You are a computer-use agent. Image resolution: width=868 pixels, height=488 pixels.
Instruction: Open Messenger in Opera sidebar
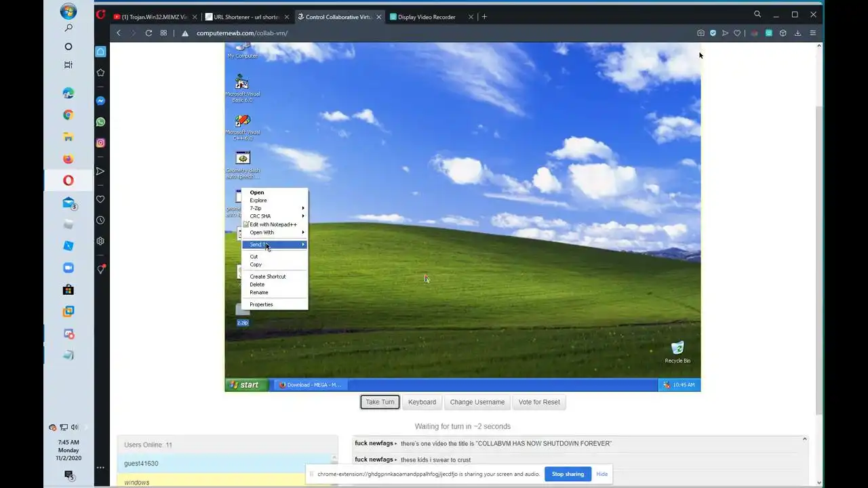click(100, 101)
